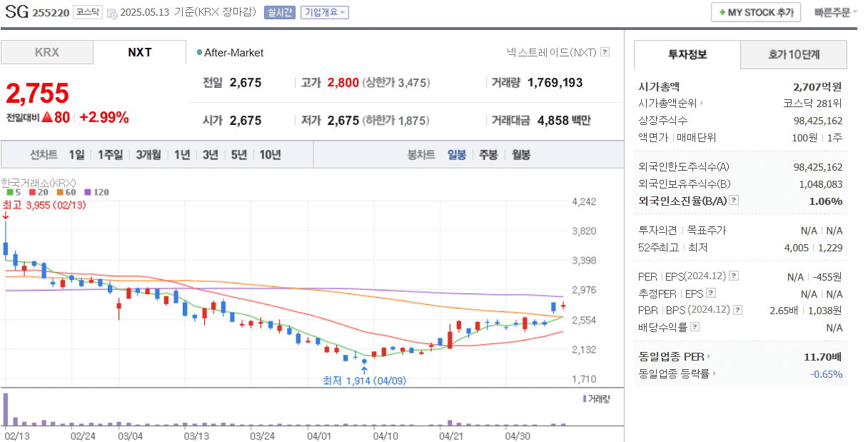
Task: Open help icon beside PBR BPS(2024.12)
Action: point(737,310)
